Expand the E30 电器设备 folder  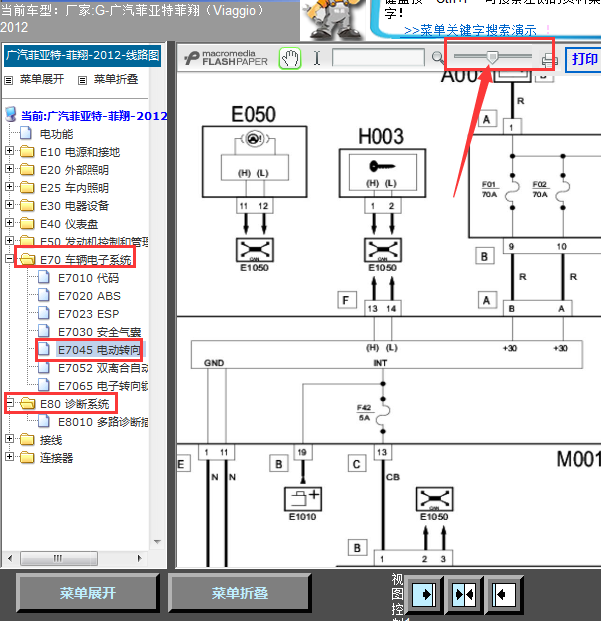pos(10,205)
